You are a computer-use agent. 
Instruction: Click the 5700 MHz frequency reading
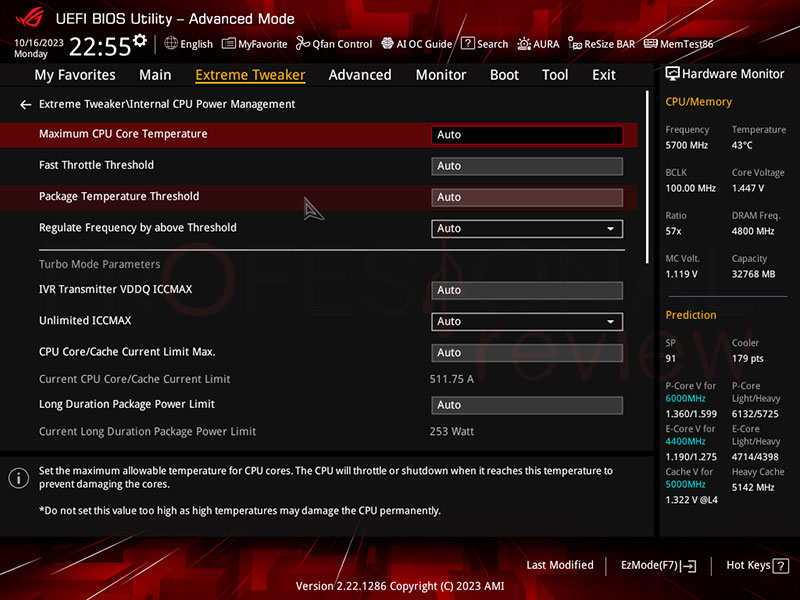click(686, 145)
